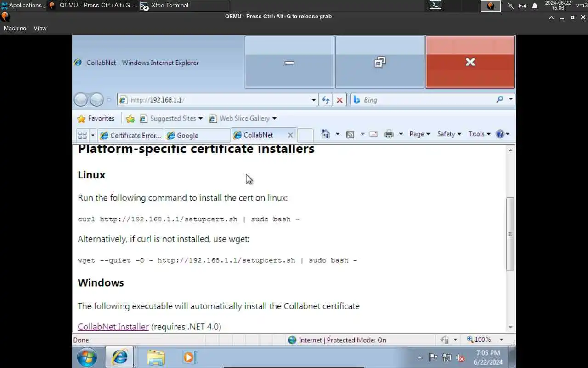Click the network tray icon
This screenshot has width=588, height=368.
(x=447, y=357)
